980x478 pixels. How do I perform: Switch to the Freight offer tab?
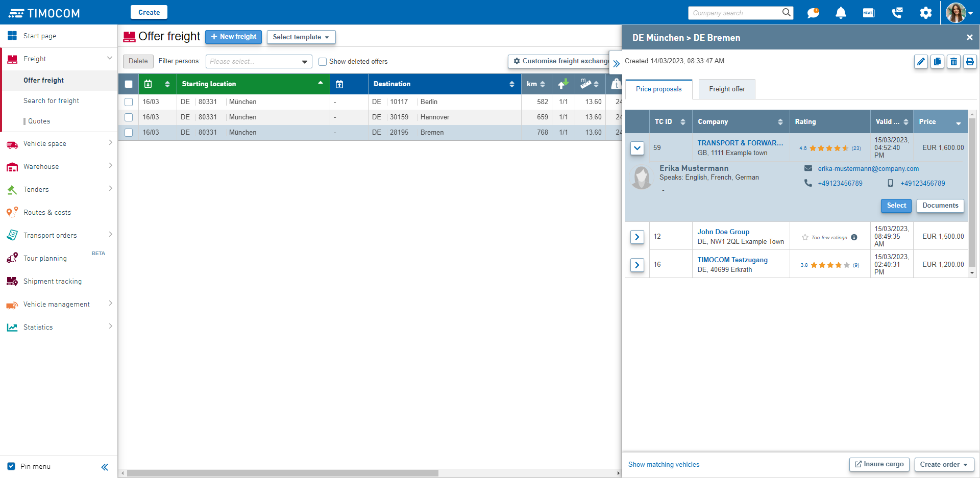click(x=726, y=89)
